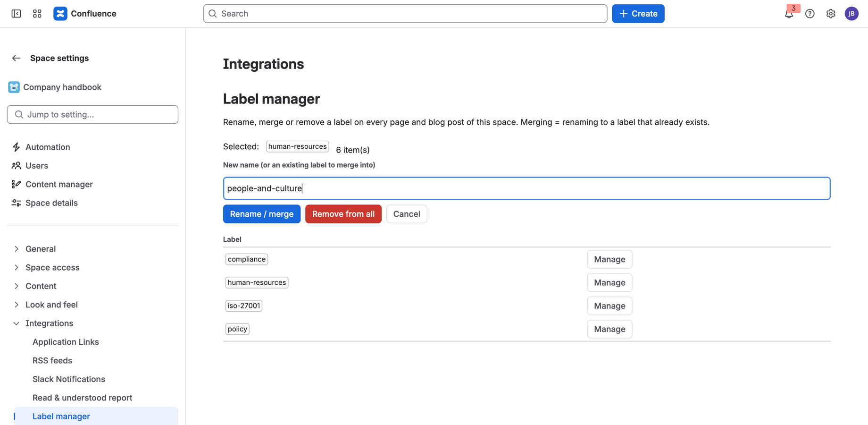Click the new label name input field
This screenshot has width=868, height=425.
point(526,188)
